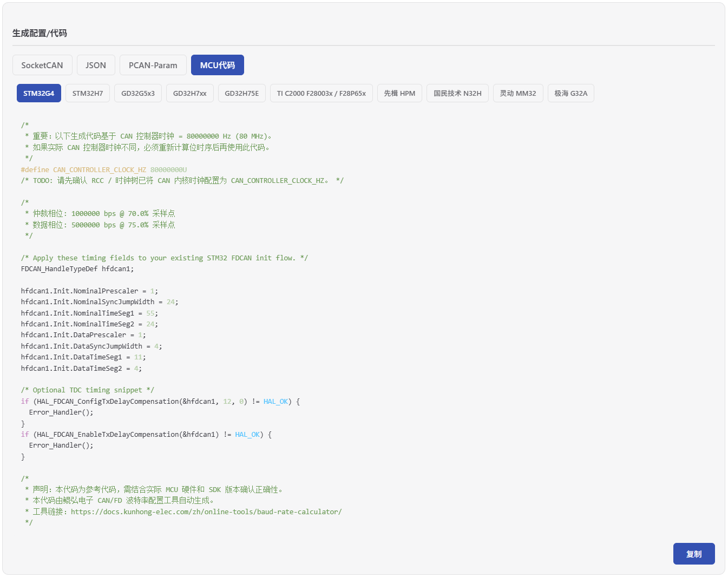Select the GD32H7xx chip button
This screenshot has width=728, height=577.
[189, 93]
